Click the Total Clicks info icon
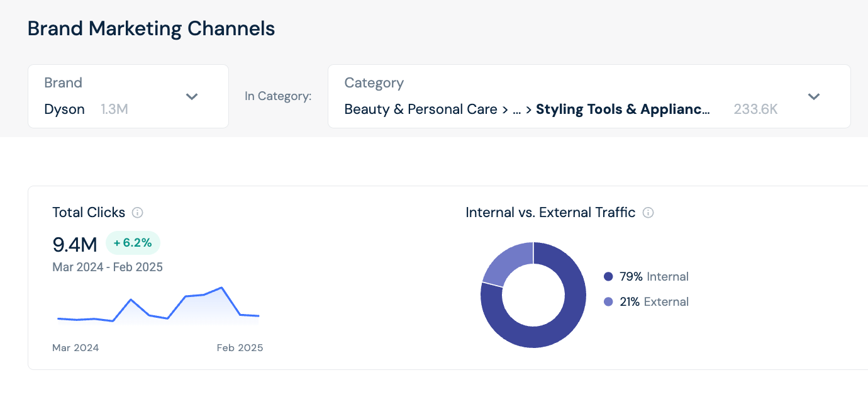 (138, 213)
